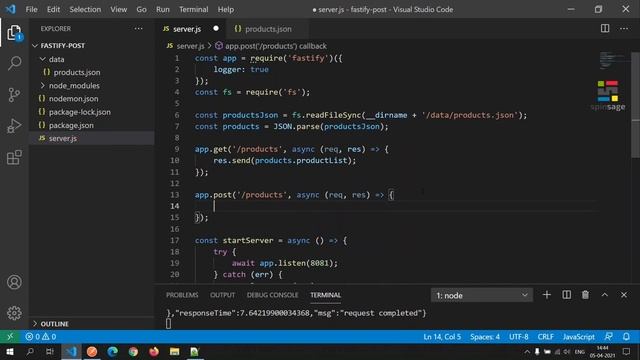Screen dimensions: 640x360
Task: Maximize the panel with the up chevron
Action: click(x=604, y=295)
